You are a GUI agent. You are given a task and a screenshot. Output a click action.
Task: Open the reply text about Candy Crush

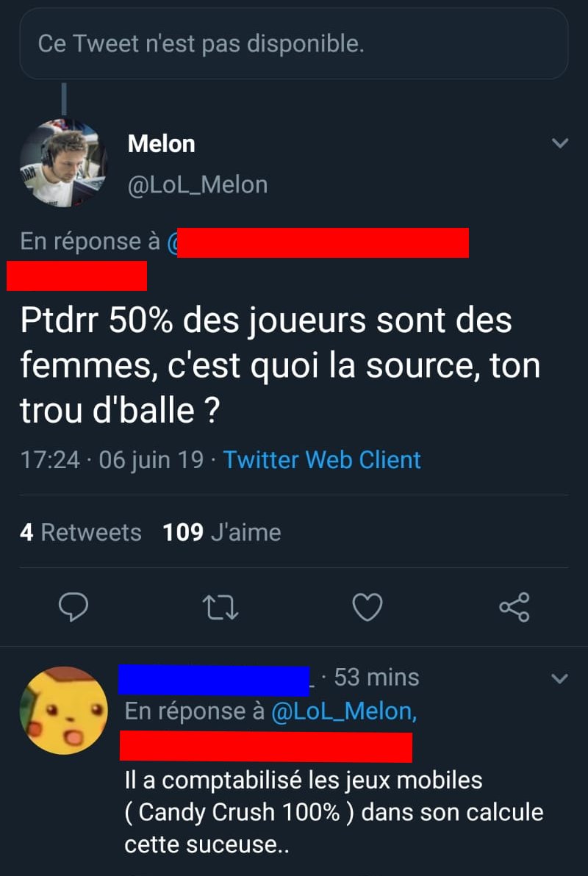click(x=334, y=812)
